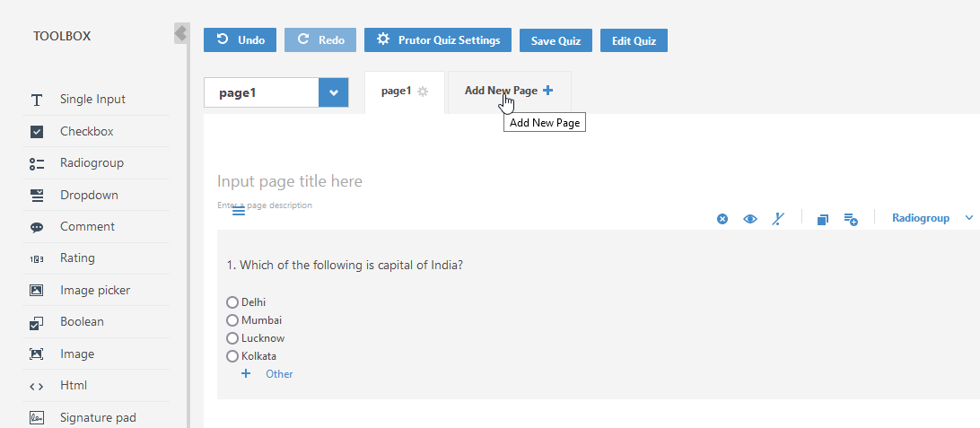Open page1 settings gear icon
Viewport: 980px width, 428px height.
coord(423,92)
